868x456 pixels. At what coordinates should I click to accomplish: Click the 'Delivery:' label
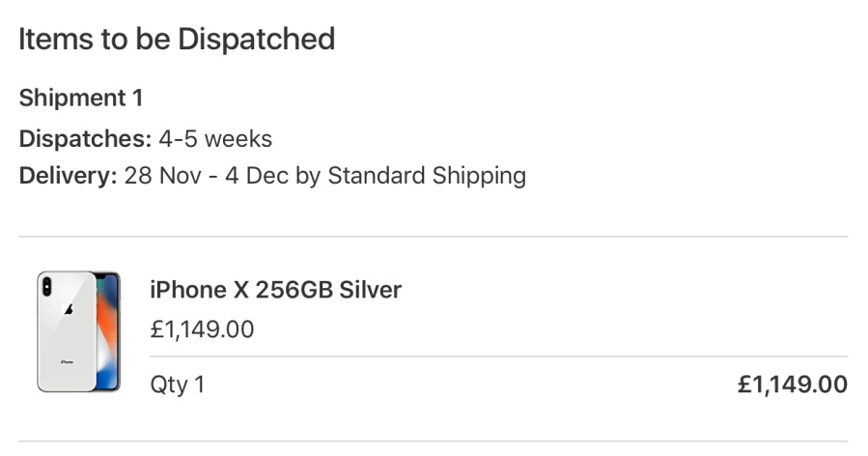click(68, 176)
